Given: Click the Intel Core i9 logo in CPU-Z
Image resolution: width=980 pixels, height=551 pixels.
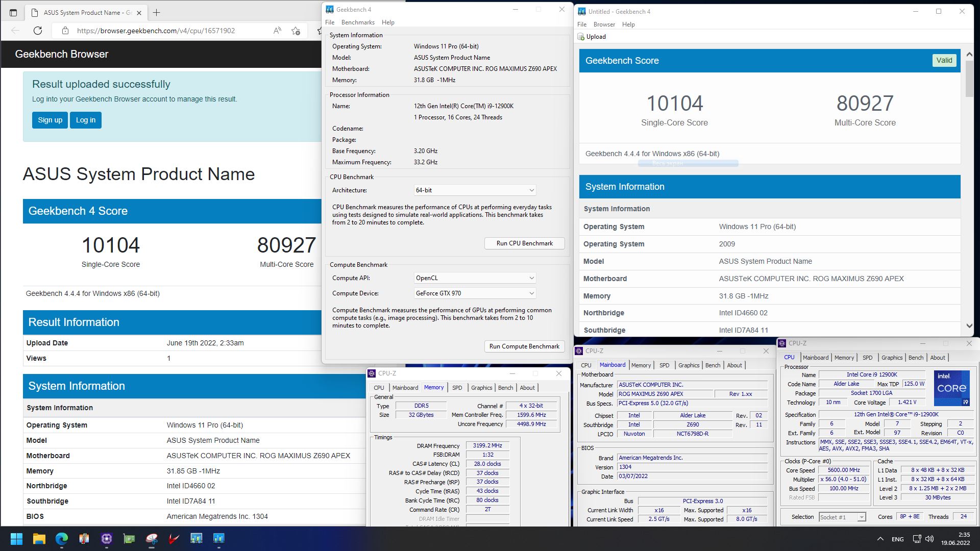Looking at the screenshot, I should [x=951, y=388].
